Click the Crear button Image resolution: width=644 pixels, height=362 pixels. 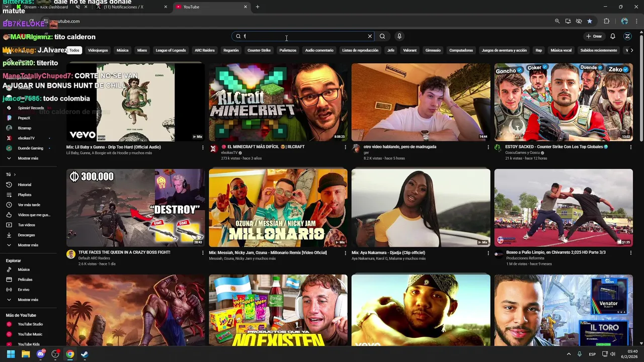(594, 36)
